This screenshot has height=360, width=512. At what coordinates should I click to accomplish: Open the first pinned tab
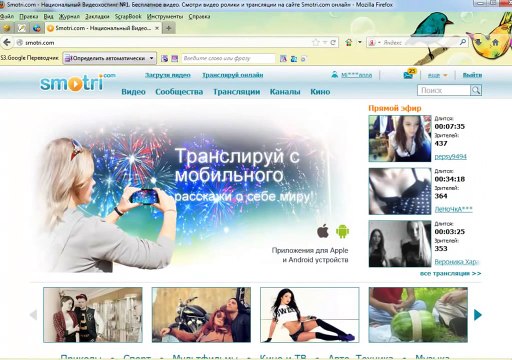tap(7, 28)
